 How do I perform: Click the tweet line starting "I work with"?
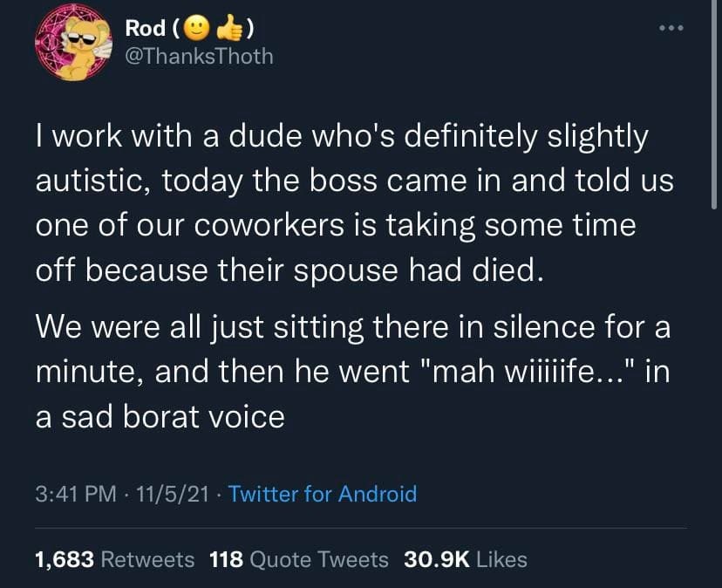(342, 137)
